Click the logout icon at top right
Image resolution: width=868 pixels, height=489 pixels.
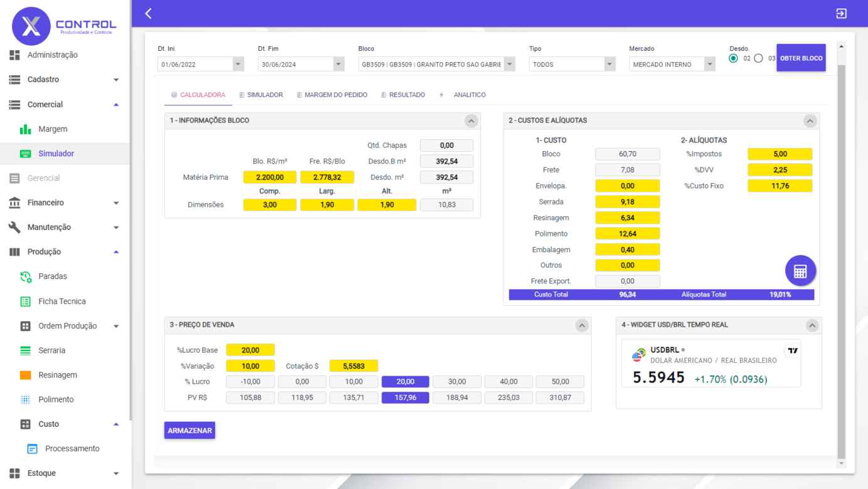point(842,13)
